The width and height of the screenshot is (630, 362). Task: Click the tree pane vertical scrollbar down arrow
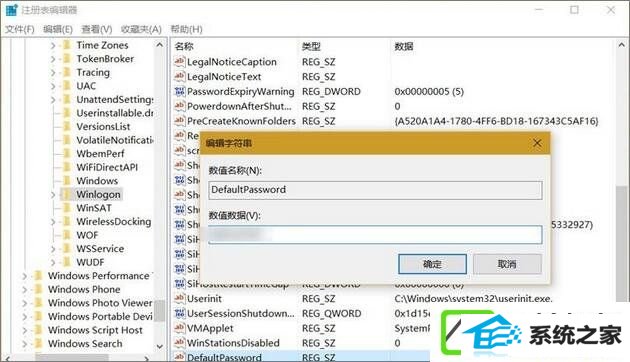coord(160,346)
